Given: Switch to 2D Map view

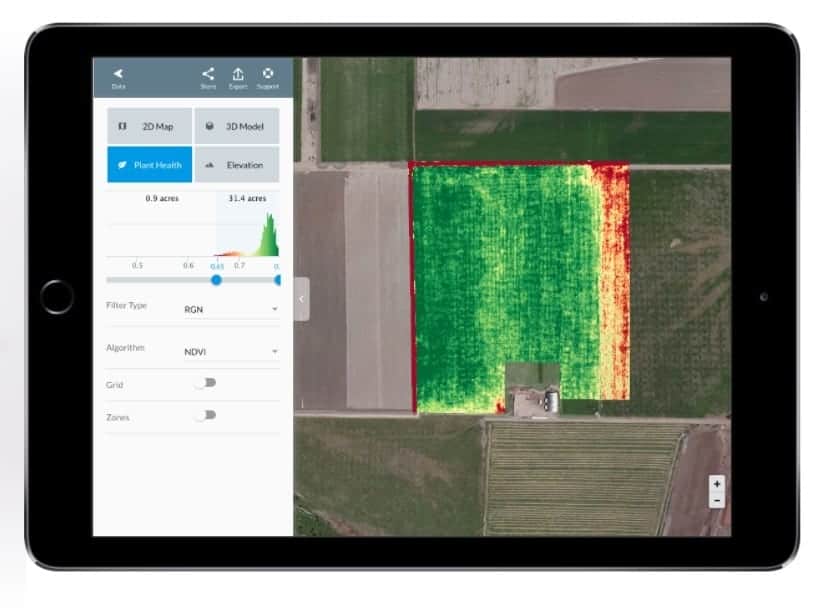Looking at the screenshot, I should (150, 126).
